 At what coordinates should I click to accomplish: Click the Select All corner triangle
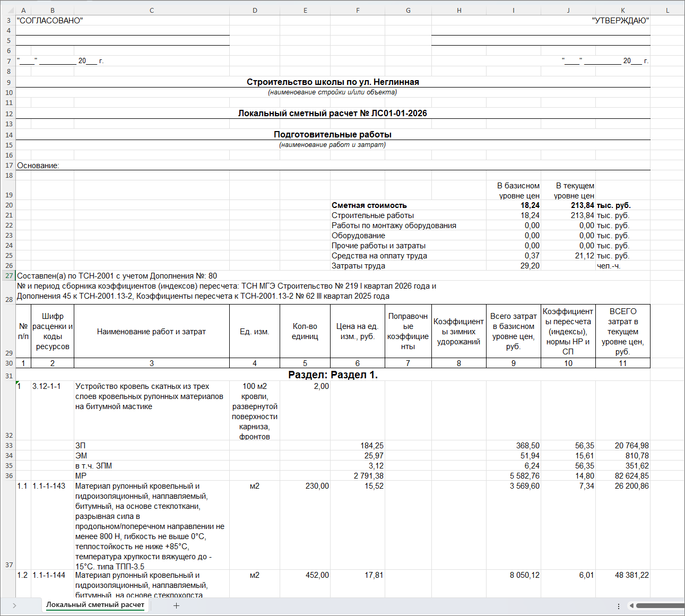[x=7, y=10]
